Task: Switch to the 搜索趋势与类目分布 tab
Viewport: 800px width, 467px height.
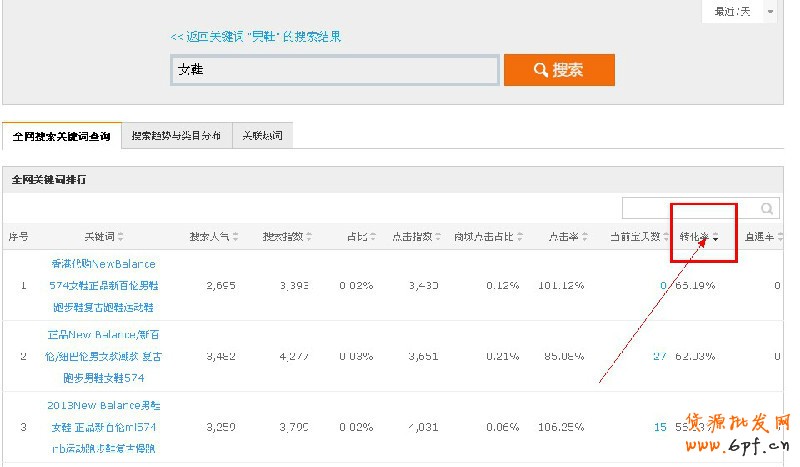Action: point(176,135)
